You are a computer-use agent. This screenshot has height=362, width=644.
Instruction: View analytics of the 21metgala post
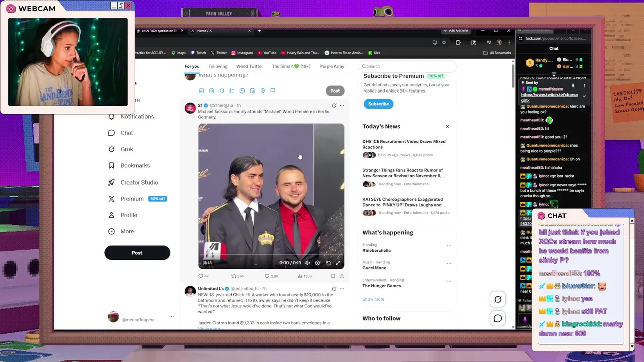tap(305, 276)
